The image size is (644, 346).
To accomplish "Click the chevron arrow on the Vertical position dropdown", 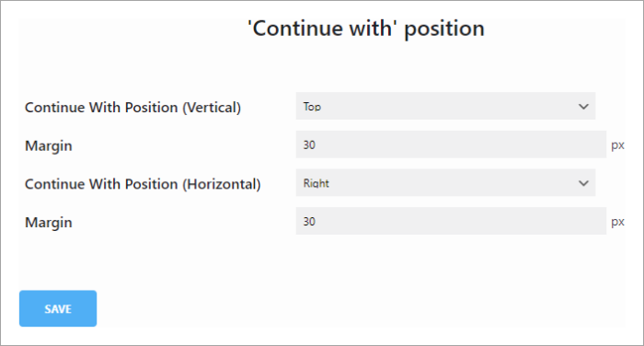I will (583, 107).
